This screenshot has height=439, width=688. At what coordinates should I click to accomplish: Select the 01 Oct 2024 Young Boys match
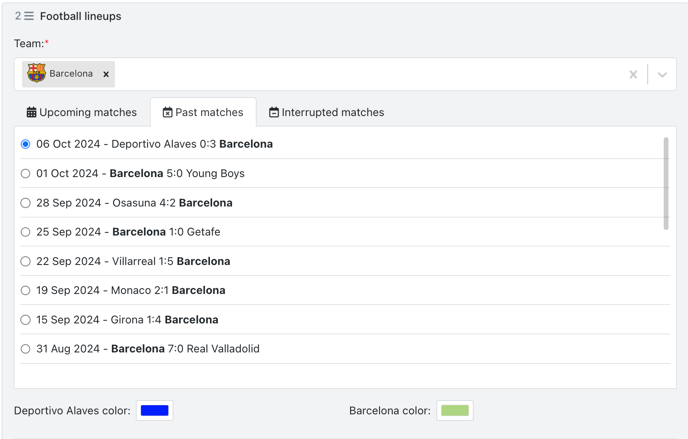pos(25,173)
